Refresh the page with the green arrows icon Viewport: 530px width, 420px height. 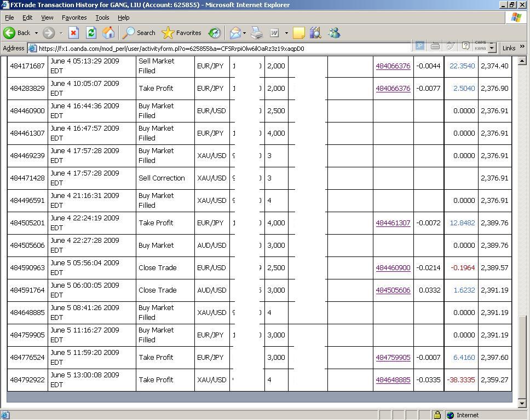[91, 33]
